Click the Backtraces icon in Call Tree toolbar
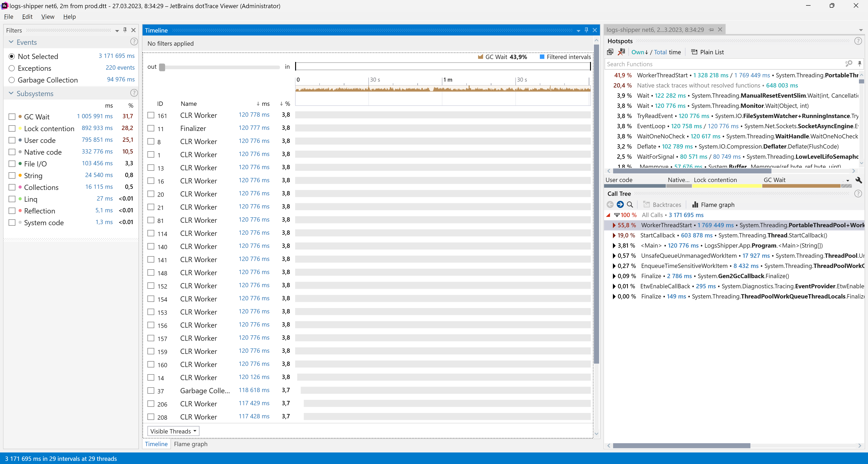 (647, 205)
